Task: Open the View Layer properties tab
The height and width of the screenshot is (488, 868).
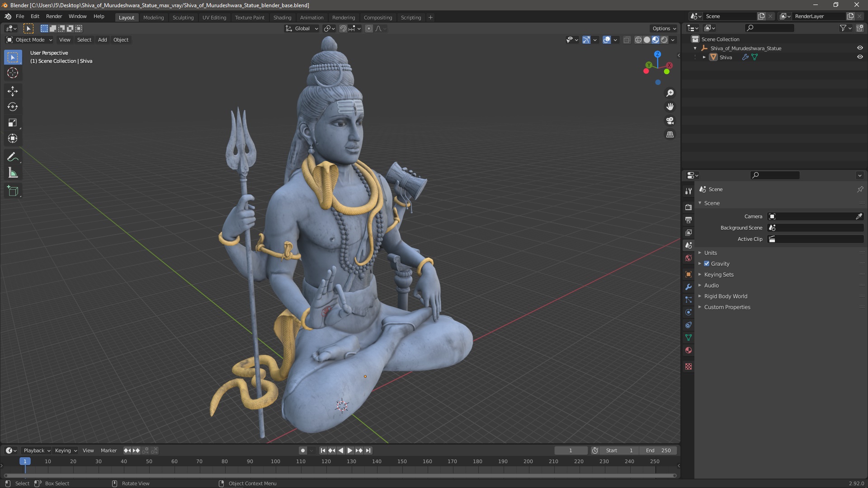Action: (x=689, y=232)
